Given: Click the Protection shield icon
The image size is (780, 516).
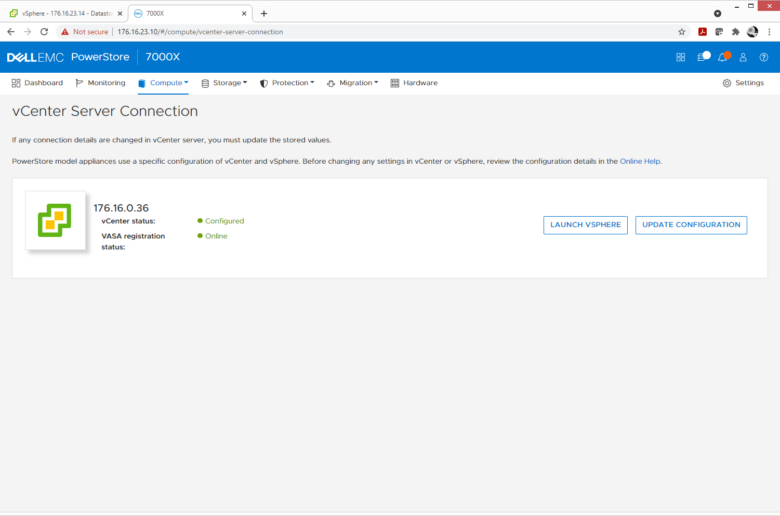Looking at the screenshot, I should pyautogui.click(x=264, y=83).
